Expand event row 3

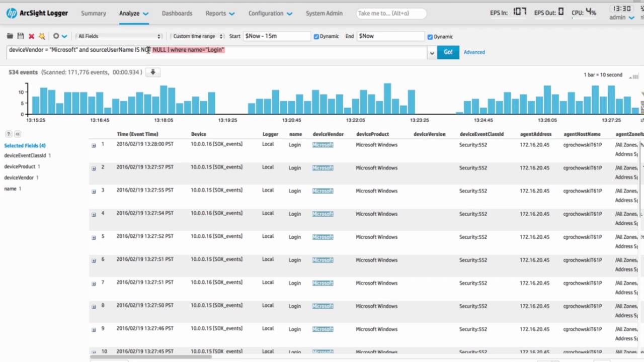pyautogui.click(x=94, y=192)
